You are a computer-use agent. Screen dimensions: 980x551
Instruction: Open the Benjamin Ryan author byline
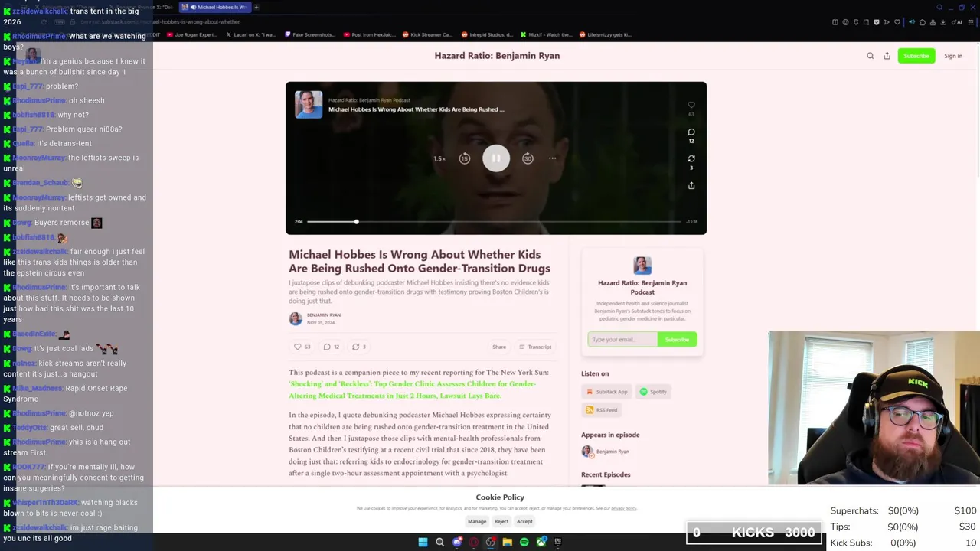tap(323, 315)
